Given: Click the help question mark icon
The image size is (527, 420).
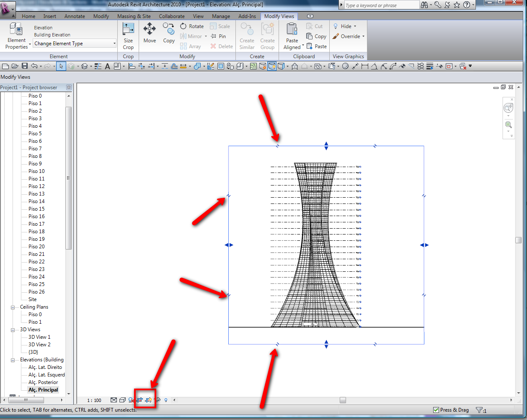Looking at the screenshot, I should [x=467, y=5].
